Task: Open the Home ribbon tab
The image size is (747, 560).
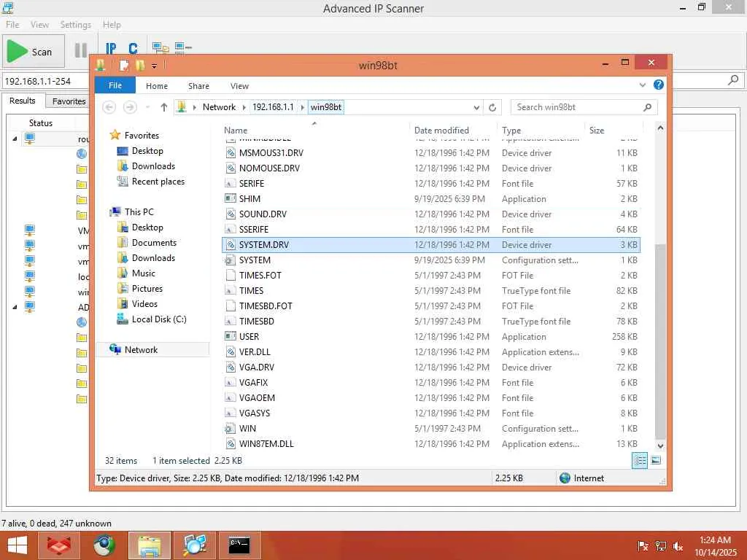Action: pyautogui.click(x=157, y=86)
